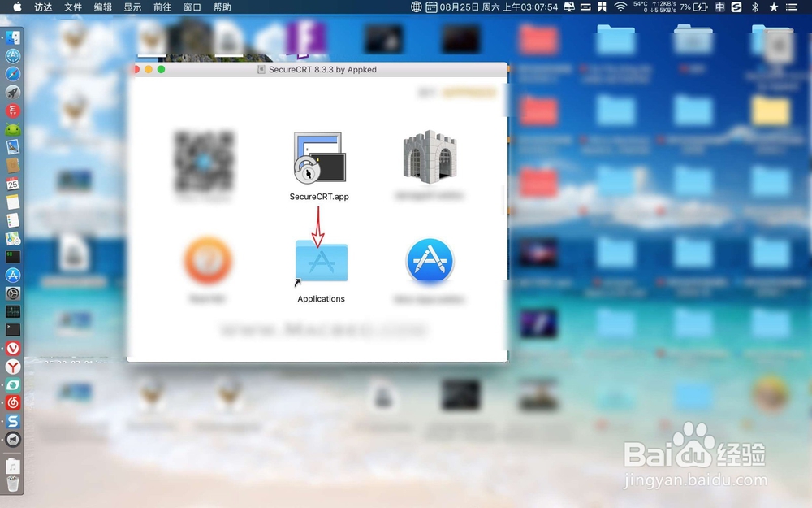Viewport: 812px width, 508px height.
Task: Click the castle Gatekeeper icon in installer
Action: coord(430,157)
